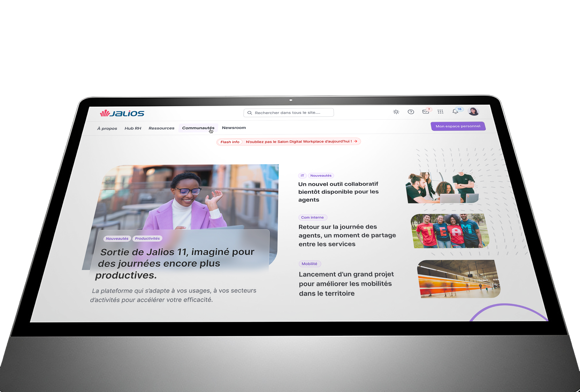Click the Mon espace personnel button
Screen dimensions: 580x392
tap(458, 126)
